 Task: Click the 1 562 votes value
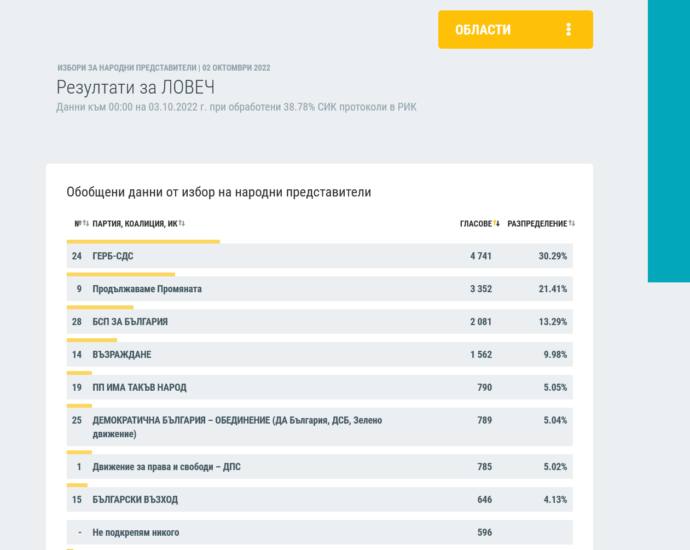click(481, 355)
